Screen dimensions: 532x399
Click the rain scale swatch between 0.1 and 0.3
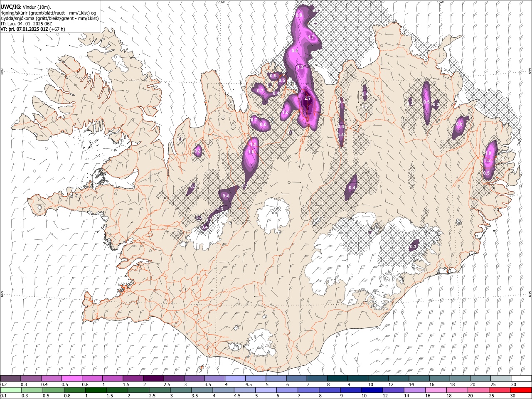(x=11, y=390)
